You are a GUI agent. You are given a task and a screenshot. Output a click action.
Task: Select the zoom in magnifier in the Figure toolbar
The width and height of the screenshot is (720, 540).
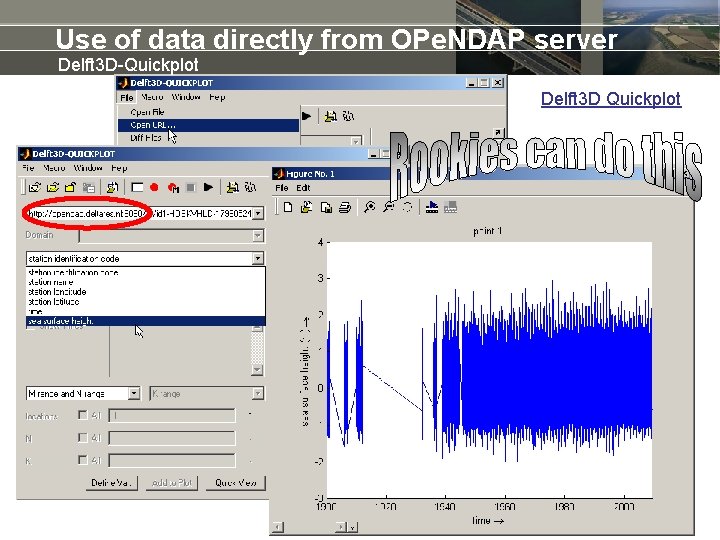tap(369, 208)
